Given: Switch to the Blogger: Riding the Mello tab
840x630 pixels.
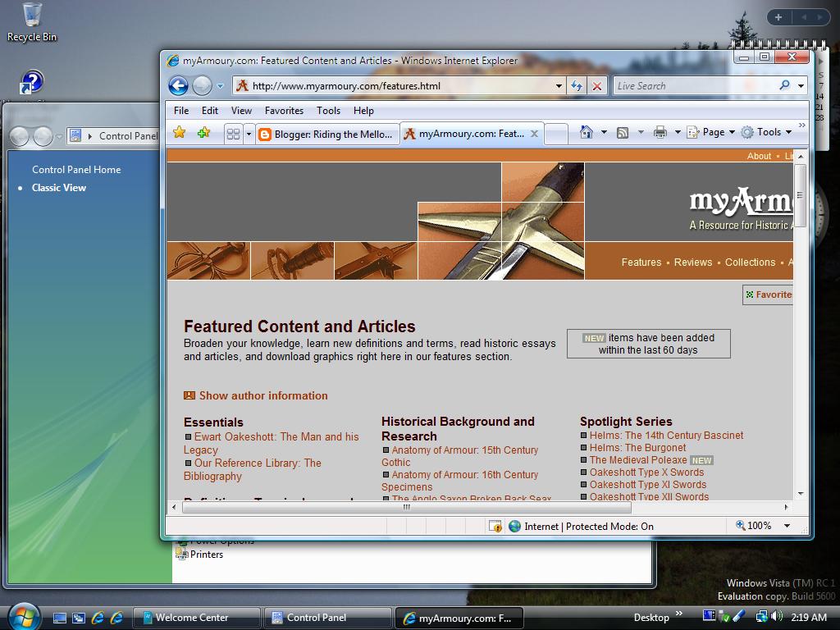Looking at the screenshot, I should coord(326,134).
